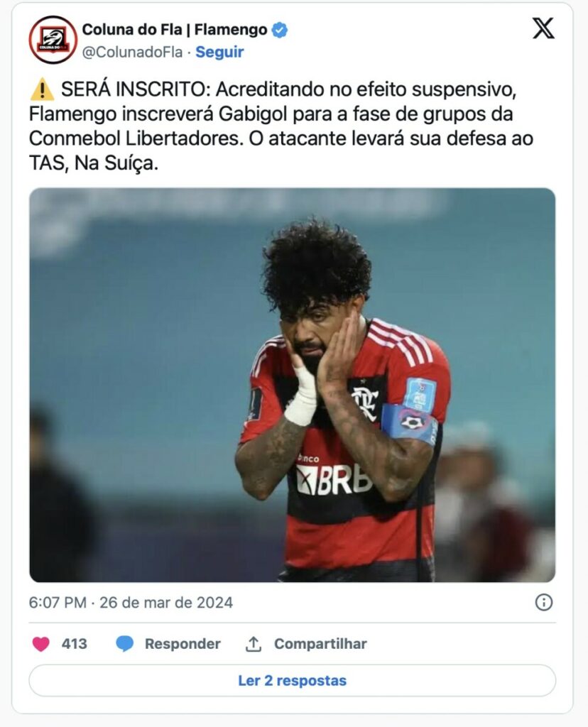
Task: Like the tweet with heart icon
Action: pos(40,643)
